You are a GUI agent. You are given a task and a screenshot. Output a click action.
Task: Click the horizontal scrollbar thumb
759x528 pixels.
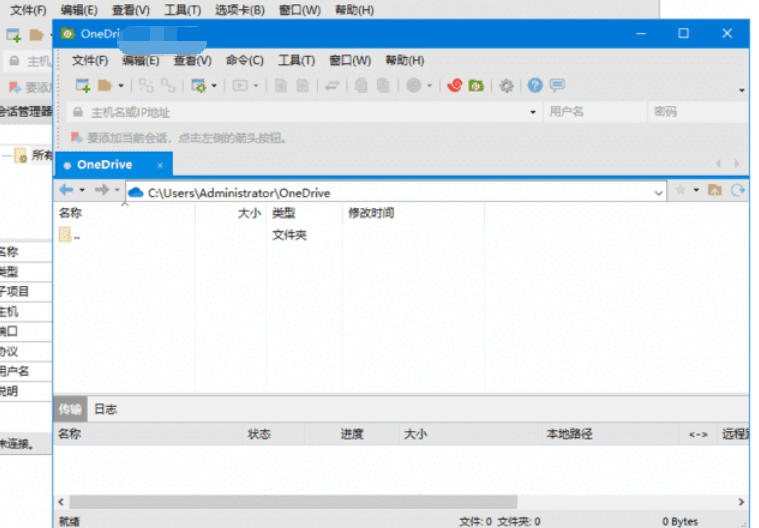pos(293,502)
